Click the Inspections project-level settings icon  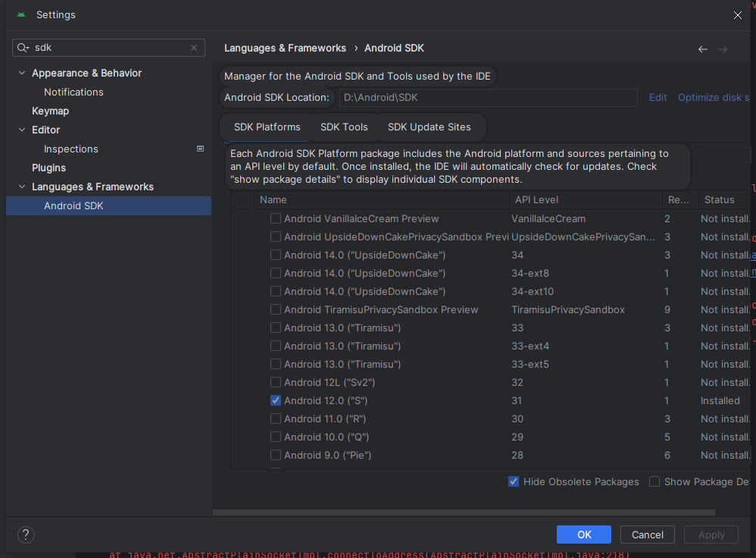point(200,149)
